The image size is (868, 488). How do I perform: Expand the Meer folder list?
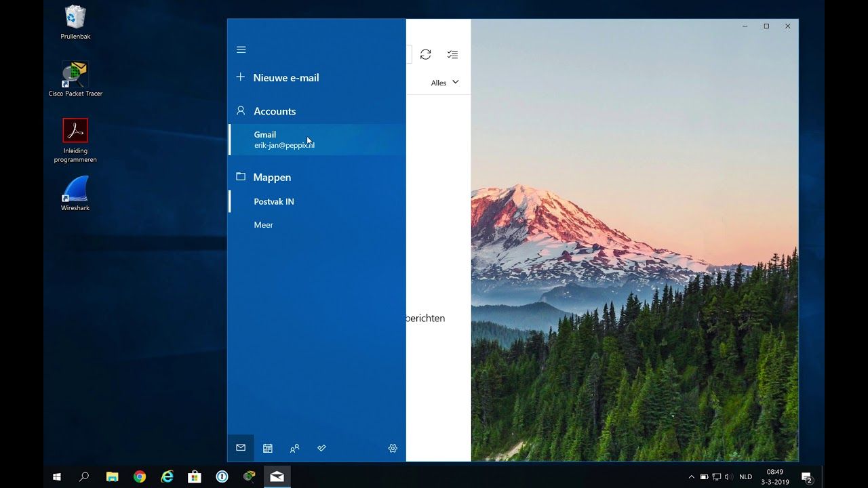tap(263, 224)
